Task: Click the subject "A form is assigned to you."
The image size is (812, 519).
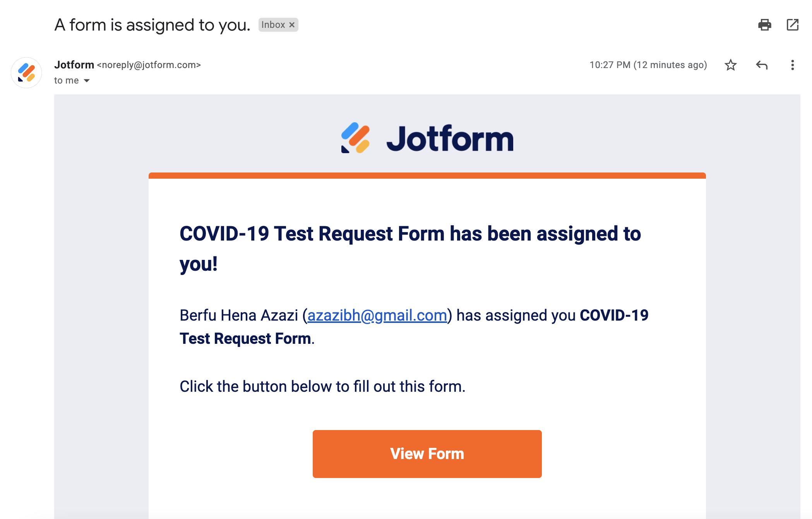Action: (x=152, y=25)
